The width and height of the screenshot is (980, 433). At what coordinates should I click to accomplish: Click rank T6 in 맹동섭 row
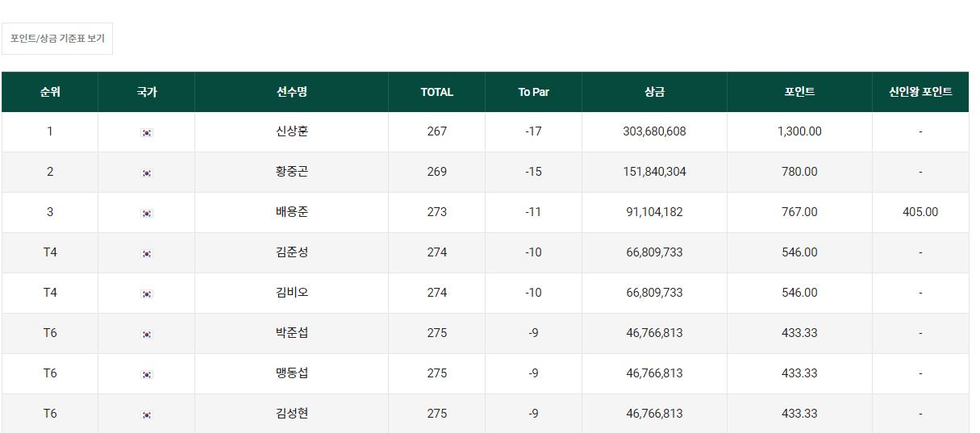50,373
